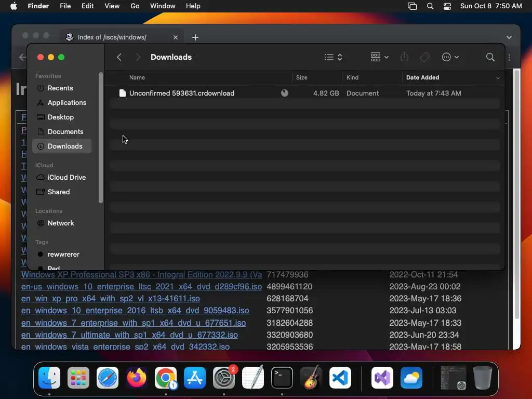Open the Shared folder in the sidebar
This screenshot has width=532, height=399.
coord(62,192)
